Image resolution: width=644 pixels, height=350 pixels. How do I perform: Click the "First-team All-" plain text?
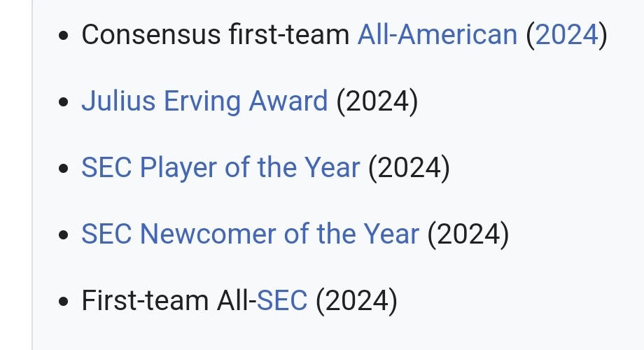point(169,300)
